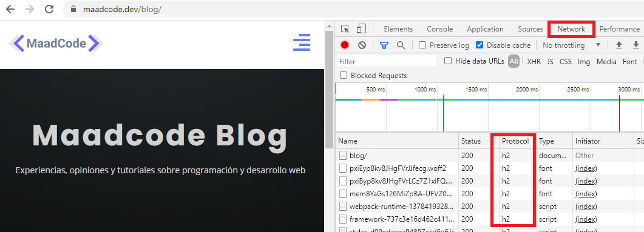644x232 pixels.
Task: Clear the network log
Action: tap(362, 45)
